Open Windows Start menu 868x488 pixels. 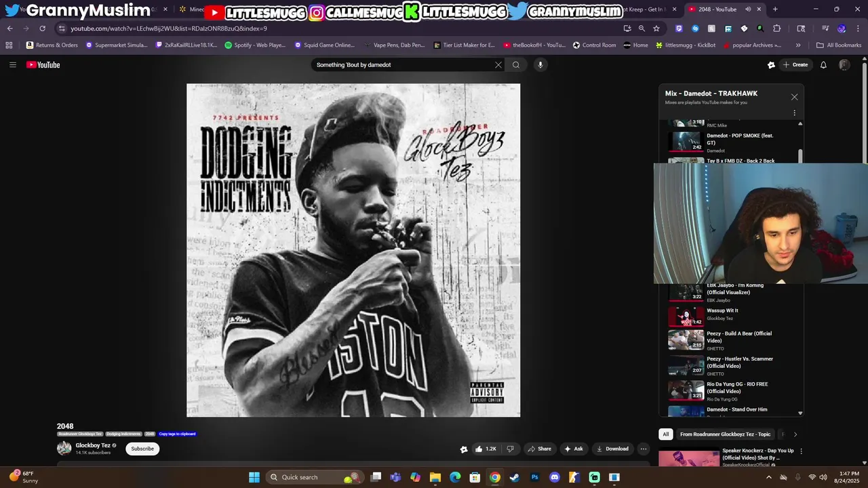pyautogui.click(x=254, y=477)
